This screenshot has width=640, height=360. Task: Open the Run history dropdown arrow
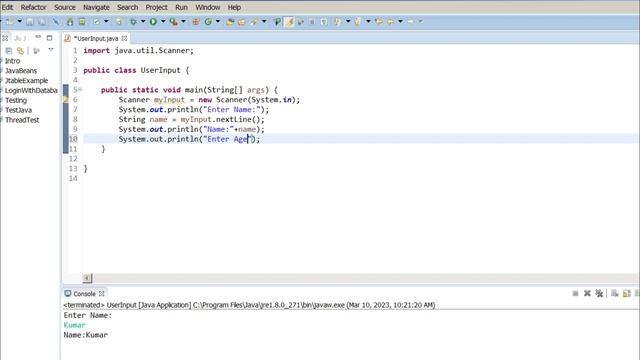(x=163, y=21)
